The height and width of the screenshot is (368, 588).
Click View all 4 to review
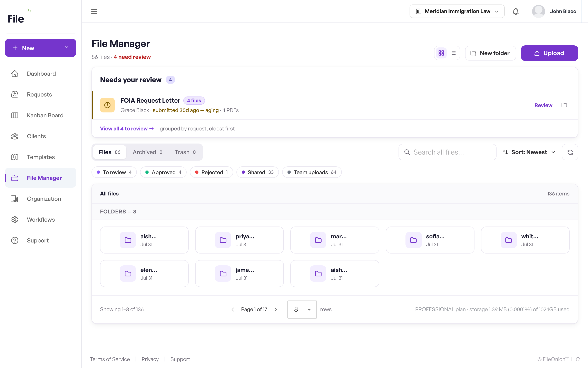tap(127, 129)
